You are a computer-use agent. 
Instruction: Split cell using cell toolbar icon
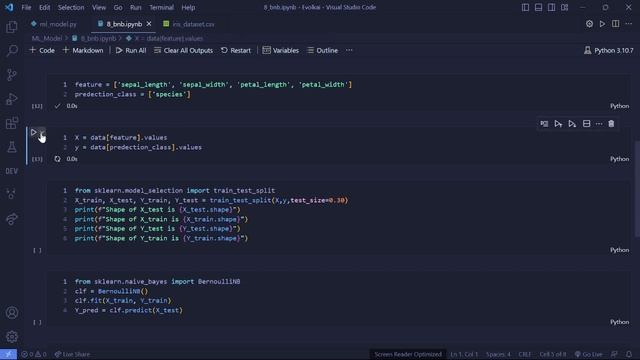587,124
